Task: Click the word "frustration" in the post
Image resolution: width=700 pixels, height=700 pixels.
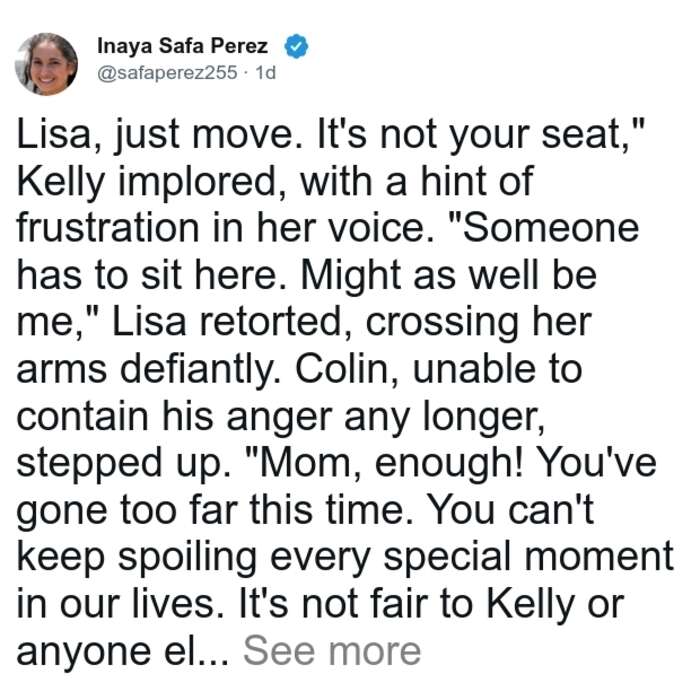Action: point(108,228)
